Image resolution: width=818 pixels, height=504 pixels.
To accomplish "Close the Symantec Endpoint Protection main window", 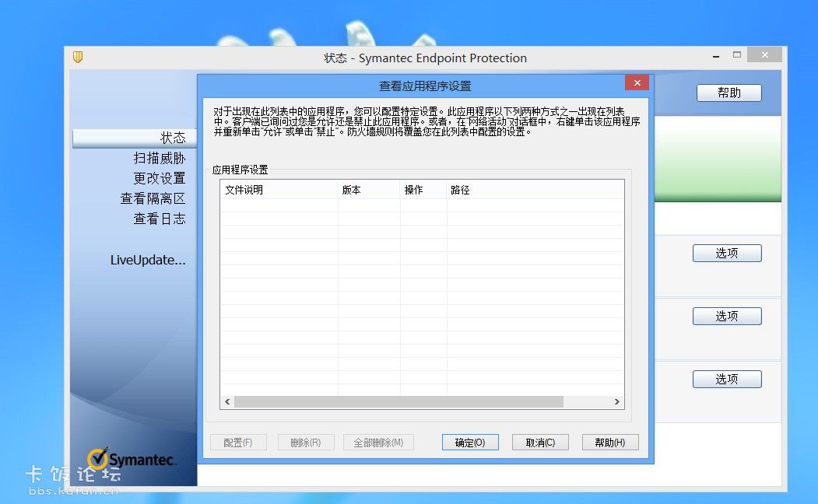I will pyautogui.click(x=764, y=54).
